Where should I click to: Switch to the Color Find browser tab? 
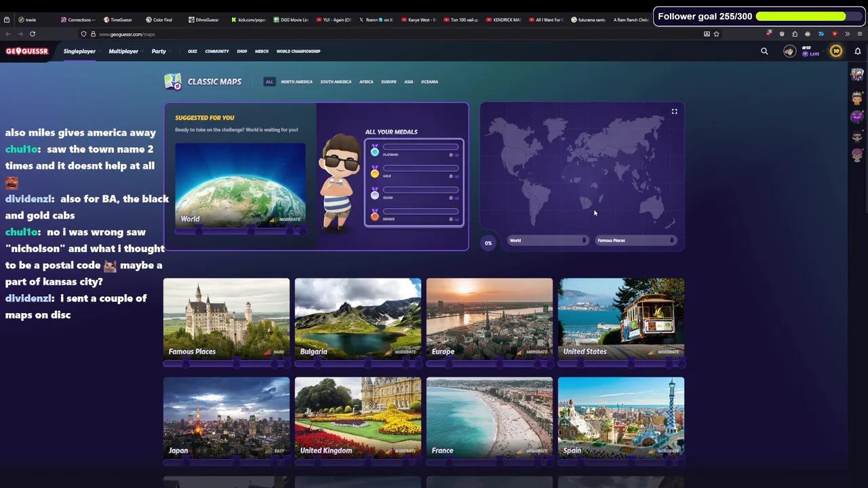pyautogui.click(x=159, y=20)
